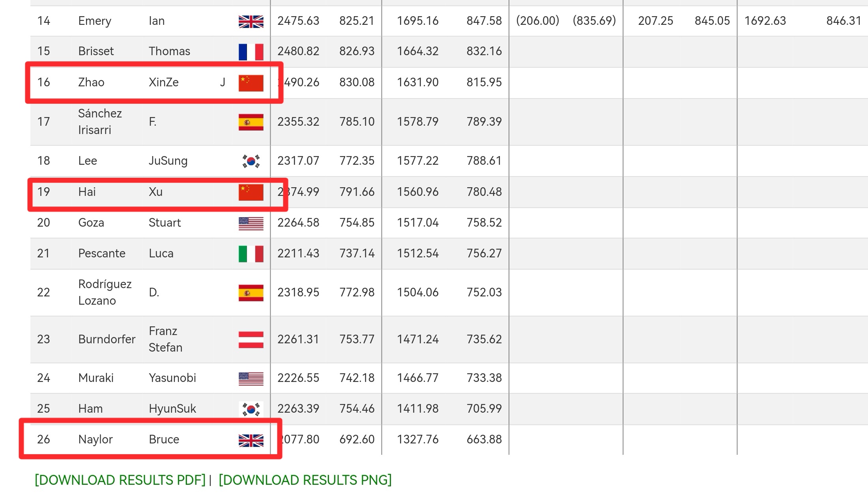This screenshot has width=868, height=499.
Task: Open the DOWNLOAD RESULTS PNG link
Action: pyautogui.click(x=305, y=480)
